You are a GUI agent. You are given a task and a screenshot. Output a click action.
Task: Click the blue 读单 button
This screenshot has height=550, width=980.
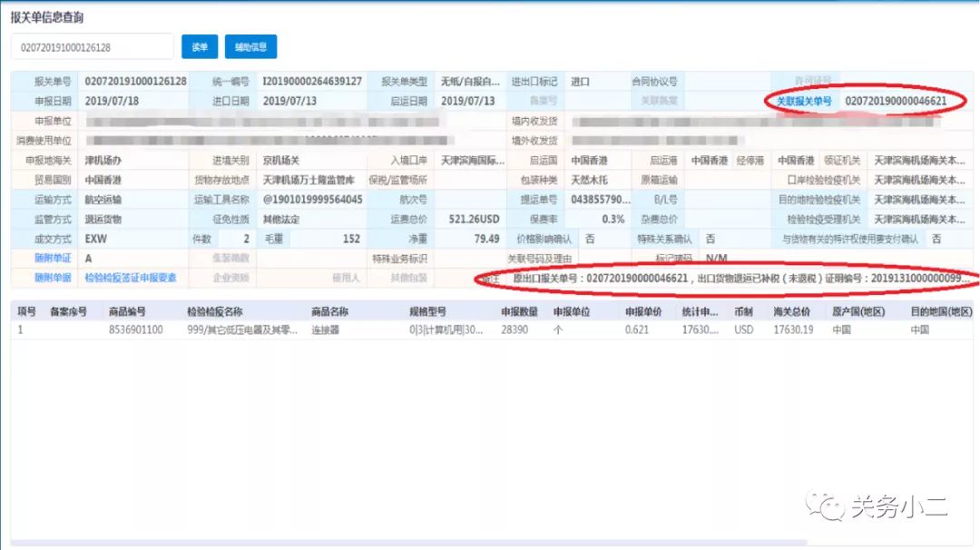coord(200,47)
